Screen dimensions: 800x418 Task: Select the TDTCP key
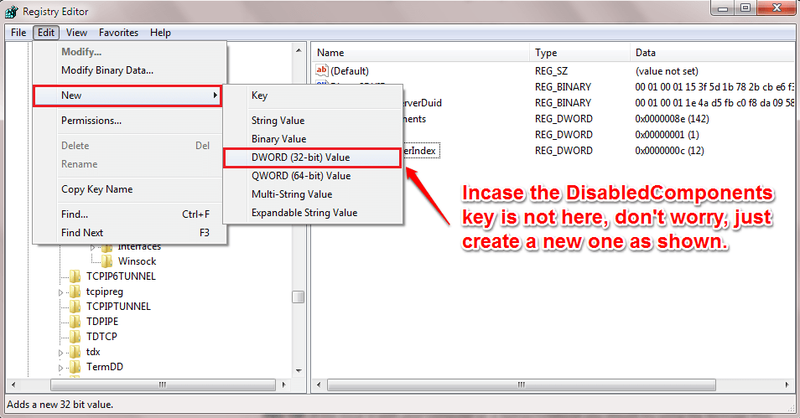coord(102,337)
